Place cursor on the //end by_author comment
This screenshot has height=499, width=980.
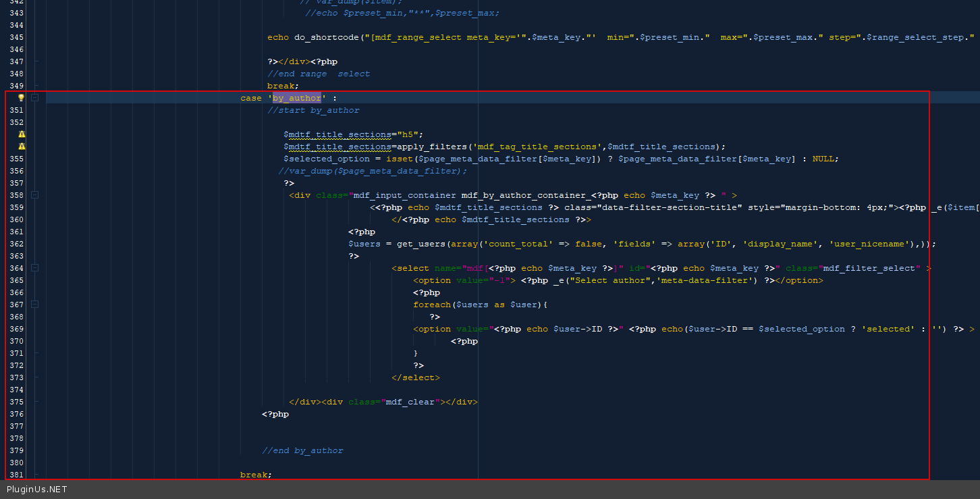pyautogui.click(x=302, y=450)
